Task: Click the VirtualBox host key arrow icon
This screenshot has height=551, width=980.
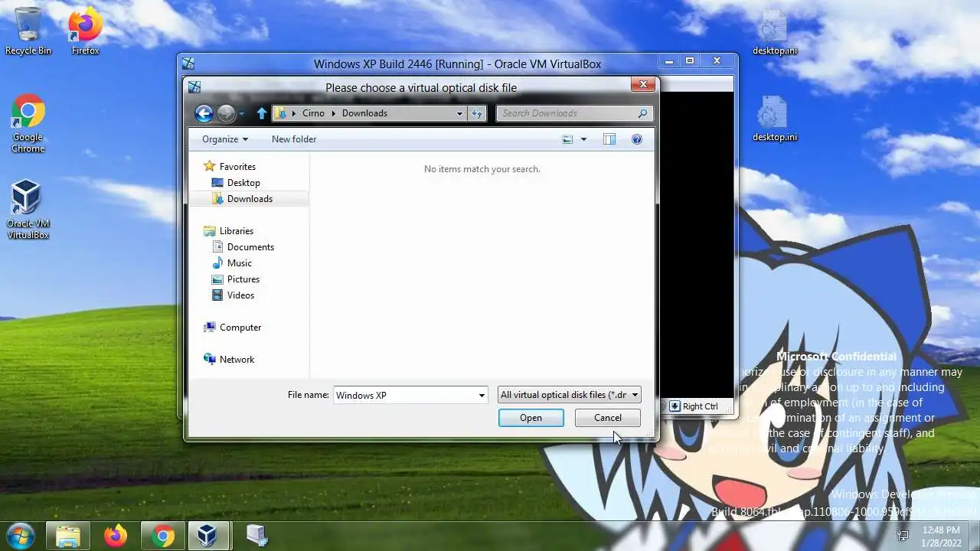Action: tap(675, 406)
